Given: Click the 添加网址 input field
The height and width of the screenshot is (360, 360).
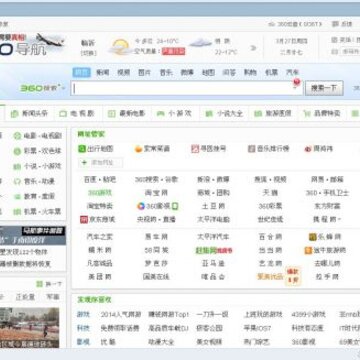Looking at the screenshot, I should point(101,163).
